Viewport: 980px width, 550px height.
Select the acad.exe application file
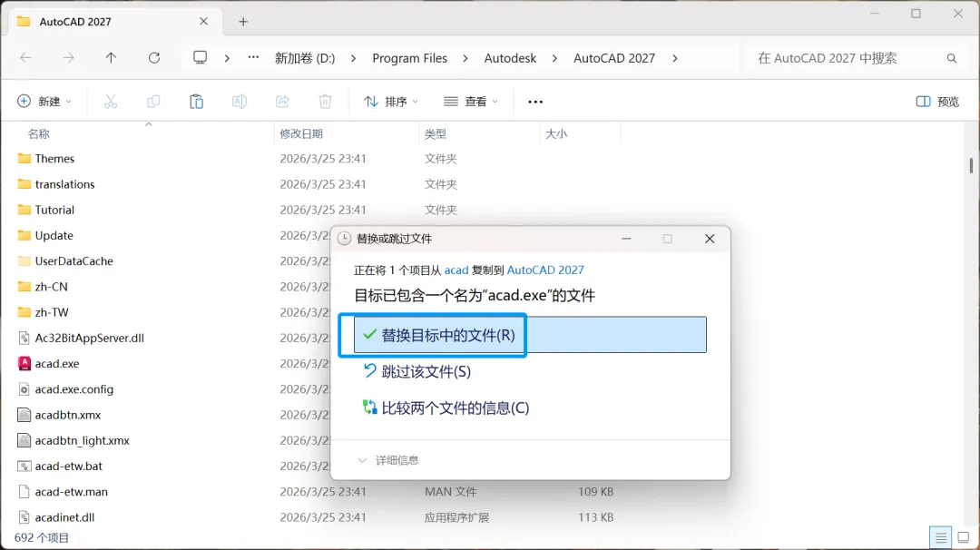tap(57, 364)
